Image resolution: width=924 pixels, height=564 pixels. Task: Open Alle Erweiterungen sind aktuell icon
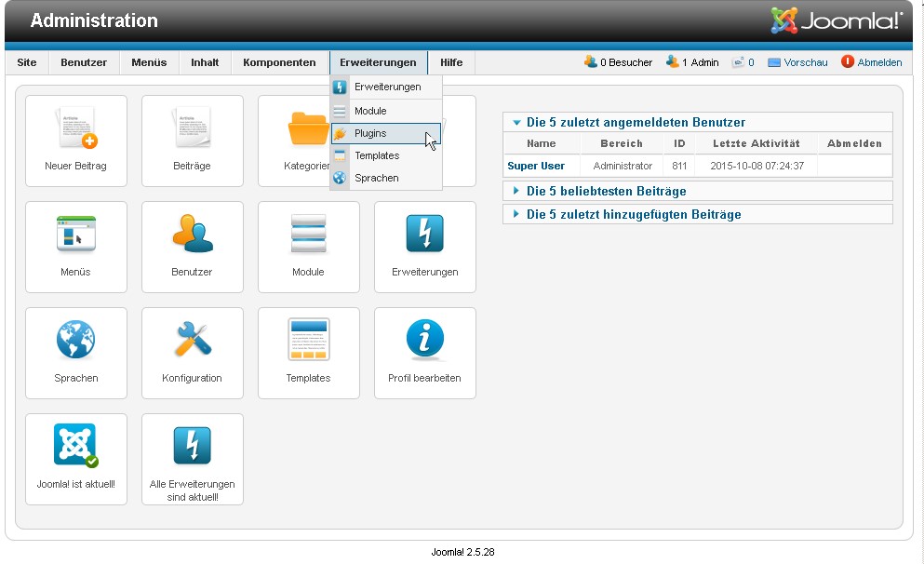point(192,459)
